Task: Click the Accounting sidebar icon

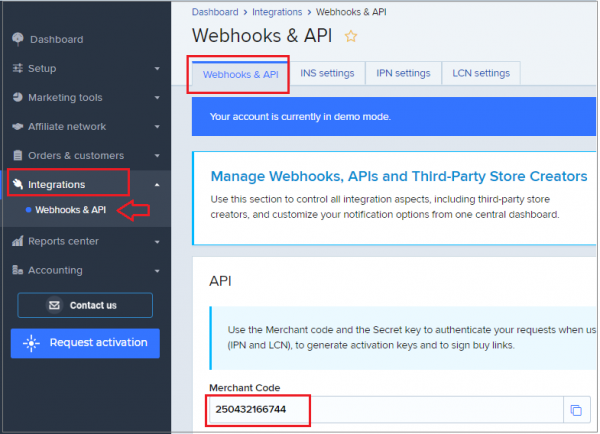Action: [x=18, y=270]
